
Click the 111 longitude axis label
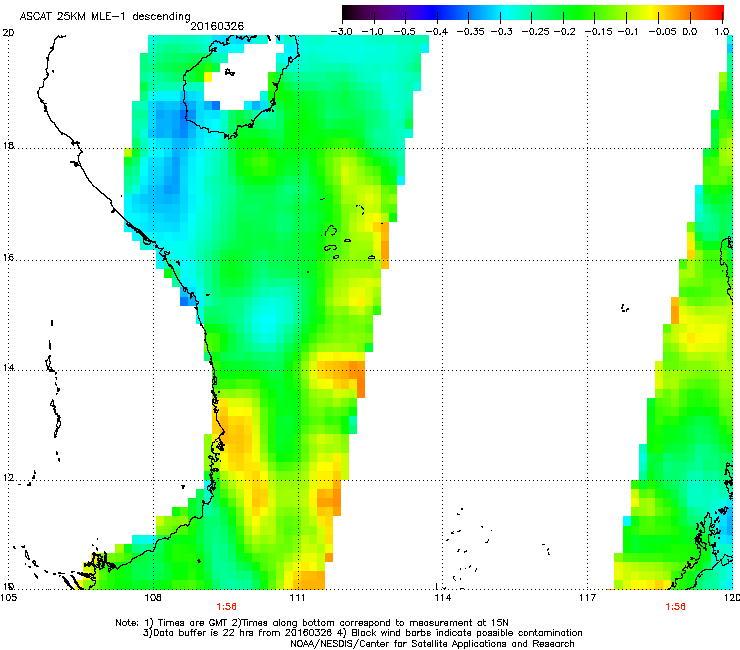click(297, 598)
